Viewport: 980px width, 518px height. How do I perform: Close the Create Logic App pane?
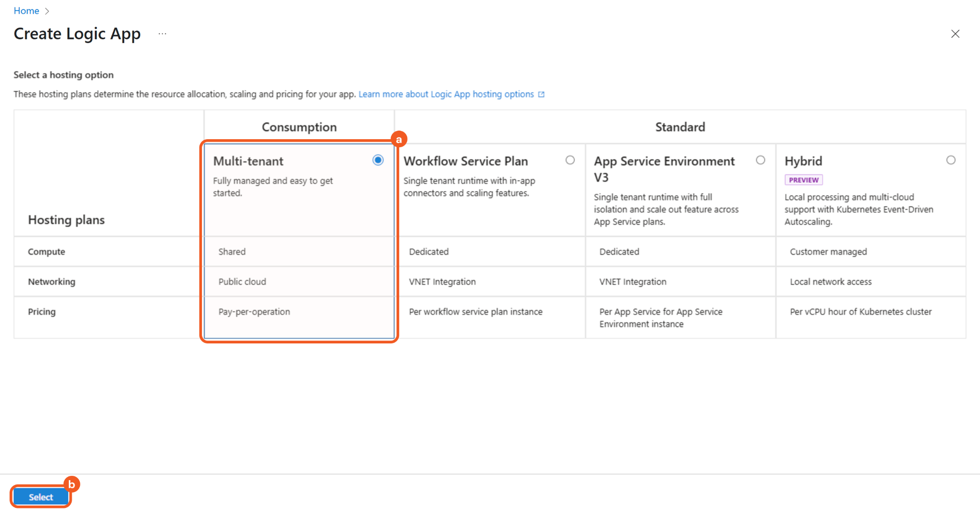click(x=955, y=34)
